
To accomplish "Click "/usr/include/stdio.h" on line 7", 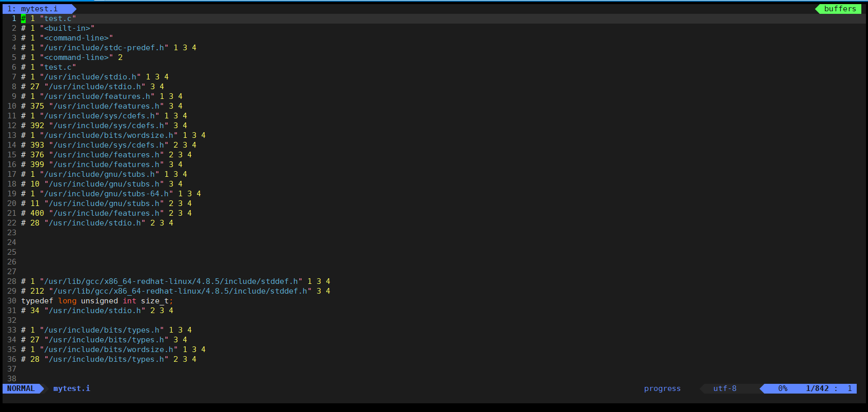I will pyautogui.click(x=90, y=77).
